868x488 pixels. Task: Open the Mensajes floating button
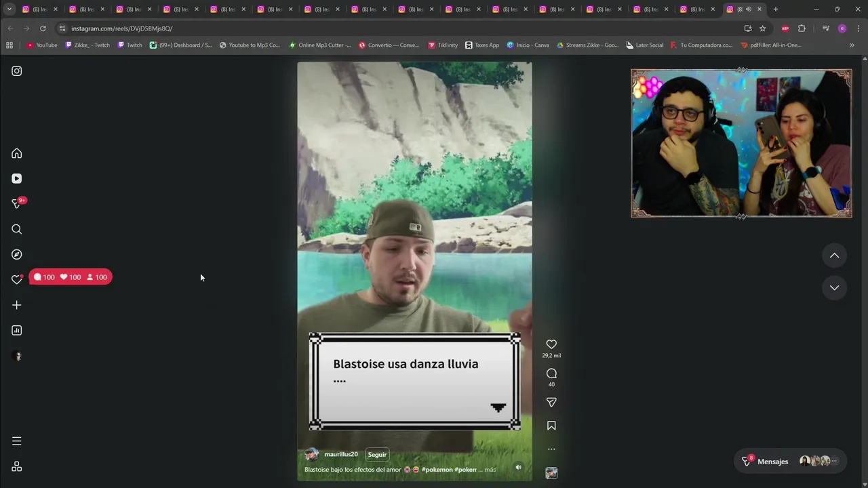pos(791,461)
